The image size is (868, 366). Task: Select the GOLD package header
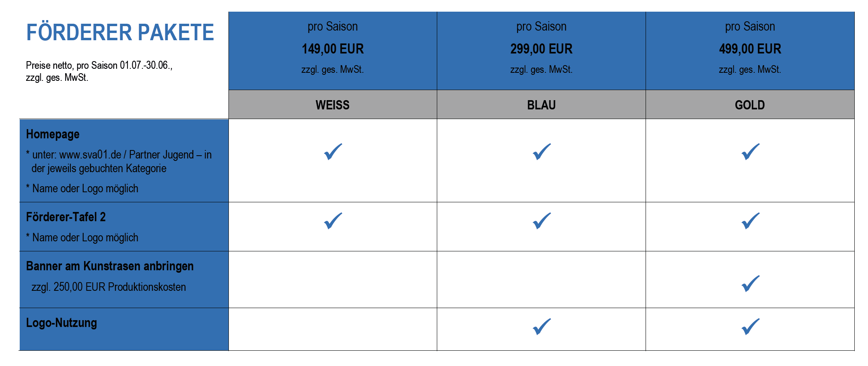pos(750,105)
